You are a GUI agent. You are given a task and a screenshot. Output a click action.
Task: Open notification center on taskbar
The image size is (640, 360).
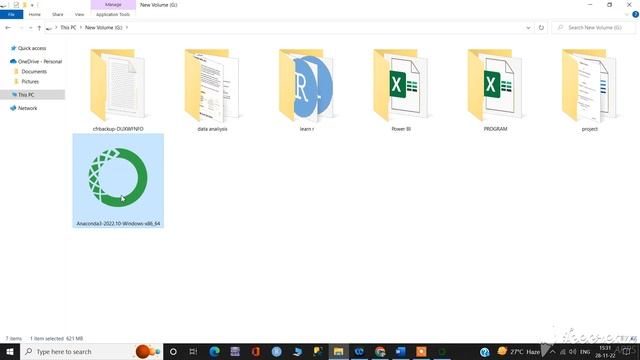tap(627, 351)
